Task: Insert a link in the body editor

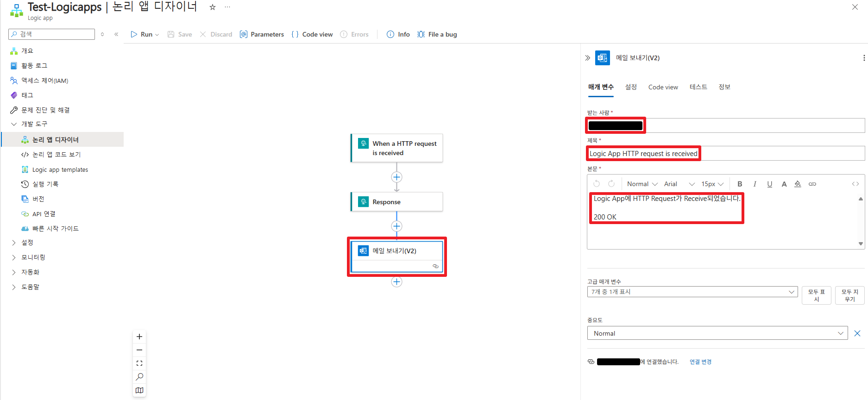Action: point(812,184)
